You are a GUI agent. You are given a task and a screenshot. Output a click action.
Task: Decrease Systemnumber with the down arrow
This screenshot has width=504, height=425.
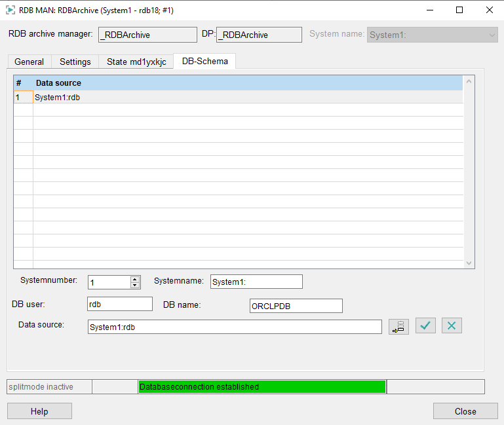pos(135,285)
